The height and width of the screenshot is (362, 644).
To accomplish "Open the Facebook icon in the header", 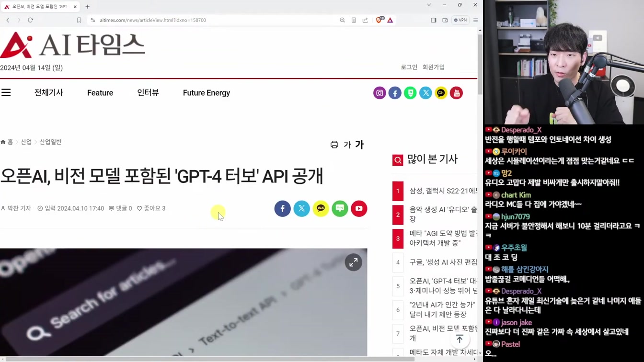I will pyautogui.click(x=395, y=93).
